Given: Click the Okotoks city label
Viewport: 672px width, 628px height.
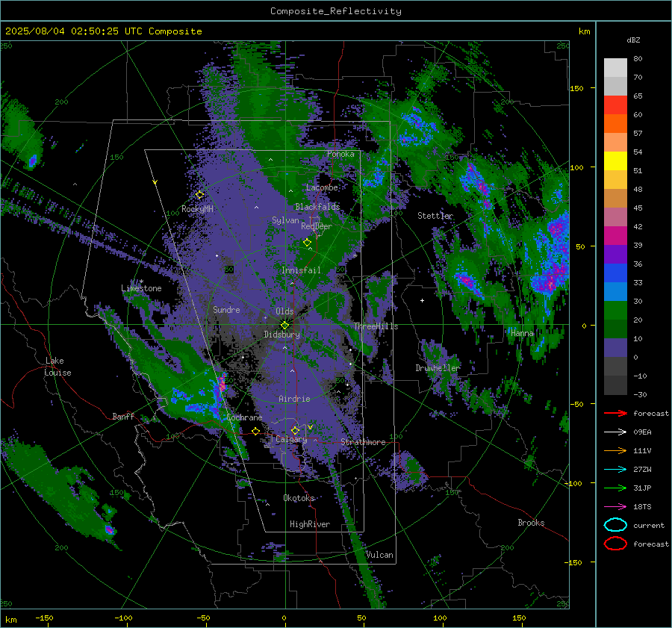Looking at the screenshot, I should click(299, 497).
